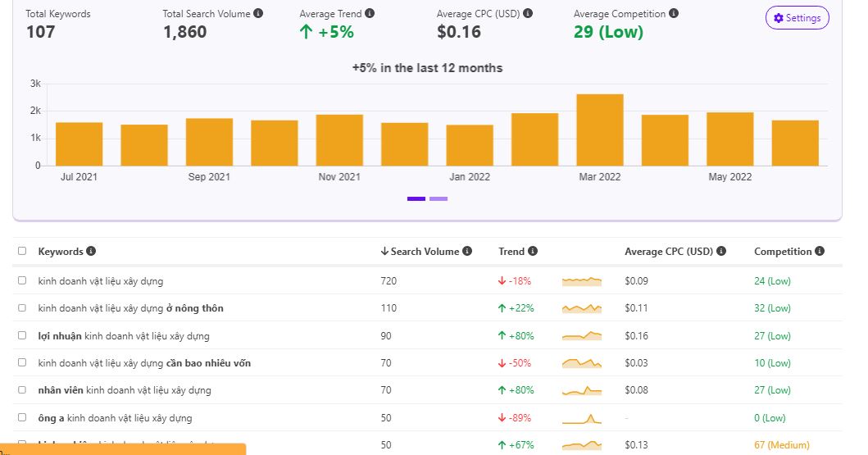Click info icon beside Average Trend
The height and width of the screenshot is (455, 868).
[370, 14]
